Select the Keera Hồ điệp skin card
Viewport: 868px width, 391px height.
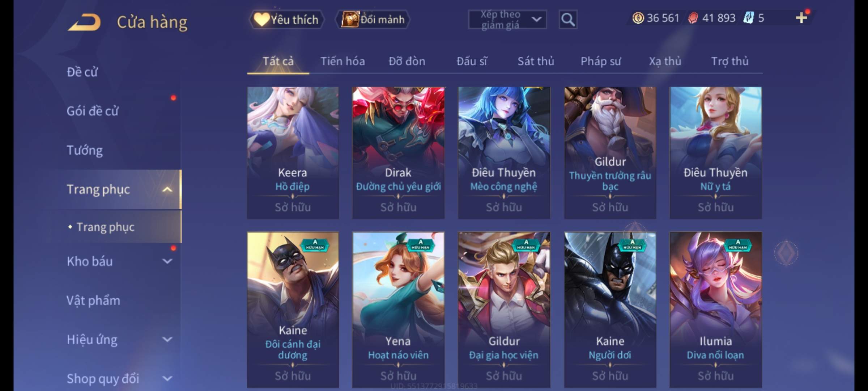tap(293, 152)
